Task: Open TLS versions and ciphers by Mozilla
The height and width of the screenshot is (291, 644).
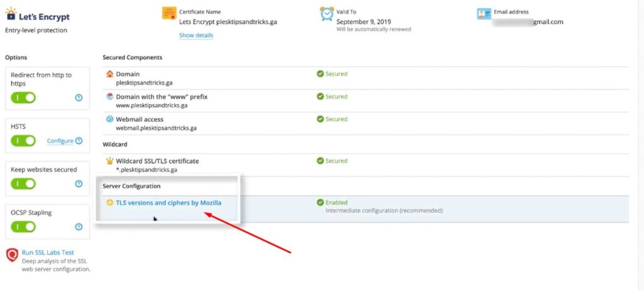Action: 169,202
